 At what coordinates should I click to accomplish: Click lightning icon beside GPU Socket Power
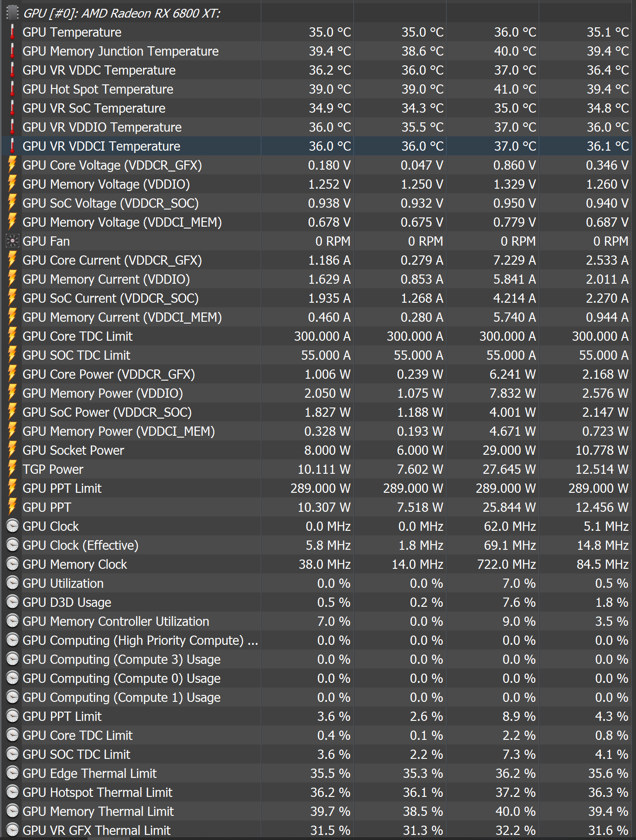click(x=13, y=450)
